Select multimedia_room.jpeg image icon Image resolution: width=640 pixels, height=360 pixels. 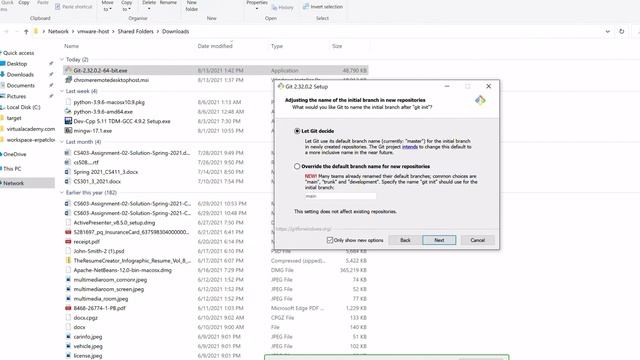click(68, 299)
